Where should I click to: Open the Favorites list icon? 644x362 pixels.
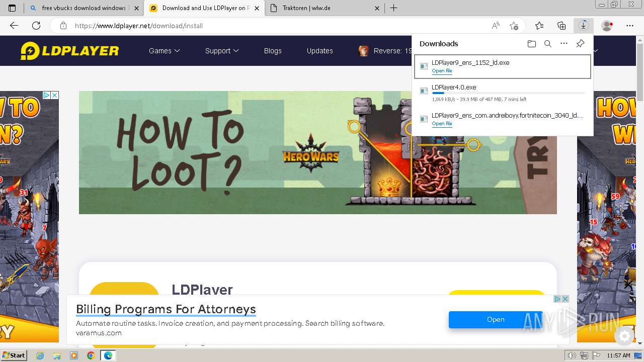(x=539, y=26)
